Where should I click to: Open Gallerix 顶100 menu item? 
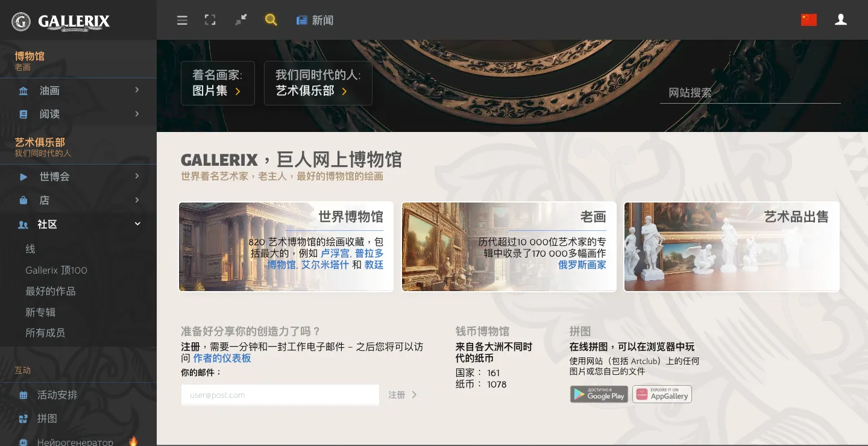point(56,270)
